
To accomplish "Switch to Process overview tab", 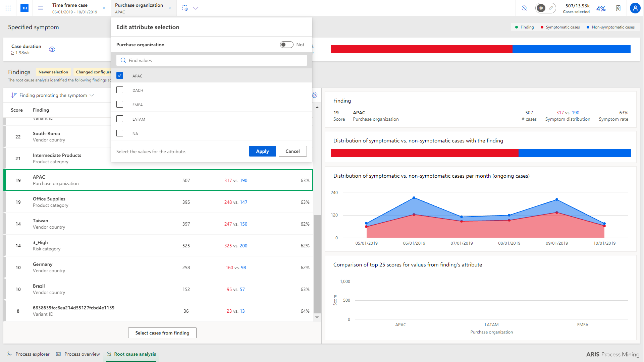I will click(78, 354).
